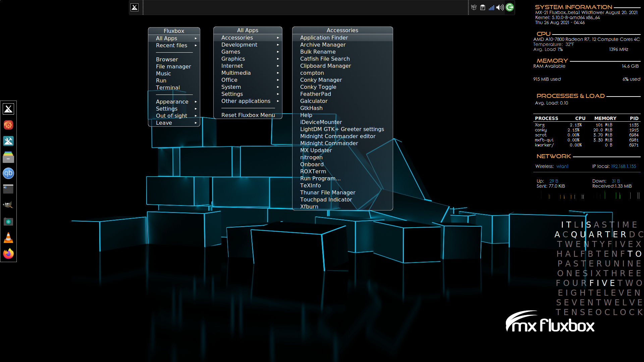
Task: Launch Galculator
Action: click(x=342, y=101)
